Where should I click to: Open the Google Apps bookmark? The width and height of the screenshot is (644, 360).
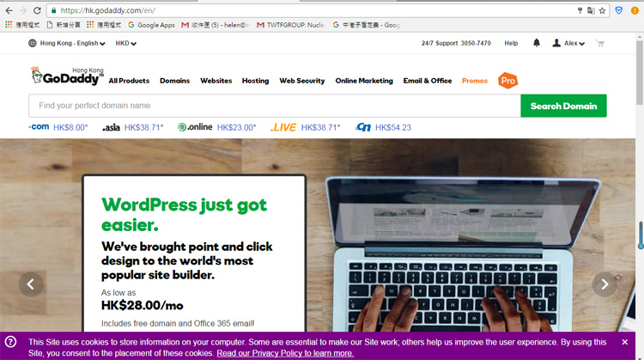pos(151,25)
